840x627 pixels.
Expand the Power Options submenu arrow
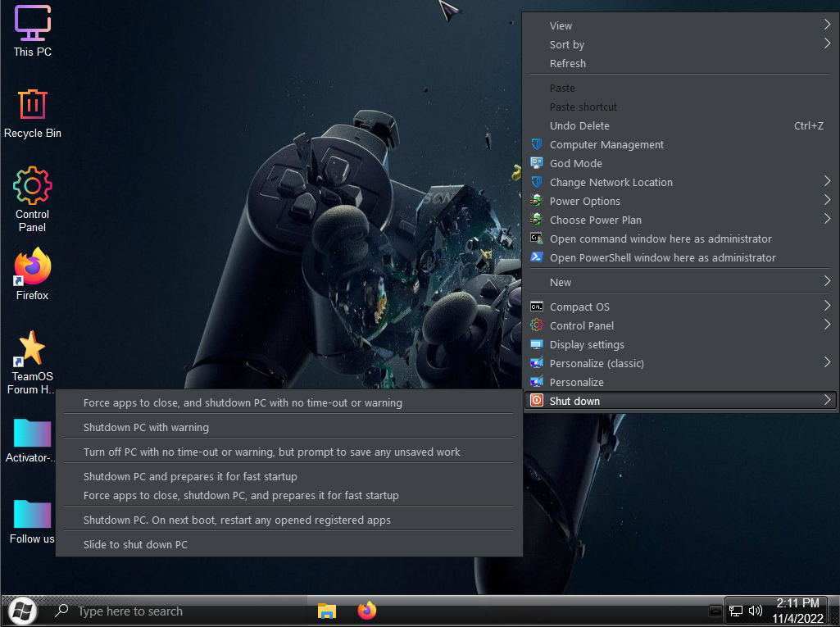pos(827,200)
